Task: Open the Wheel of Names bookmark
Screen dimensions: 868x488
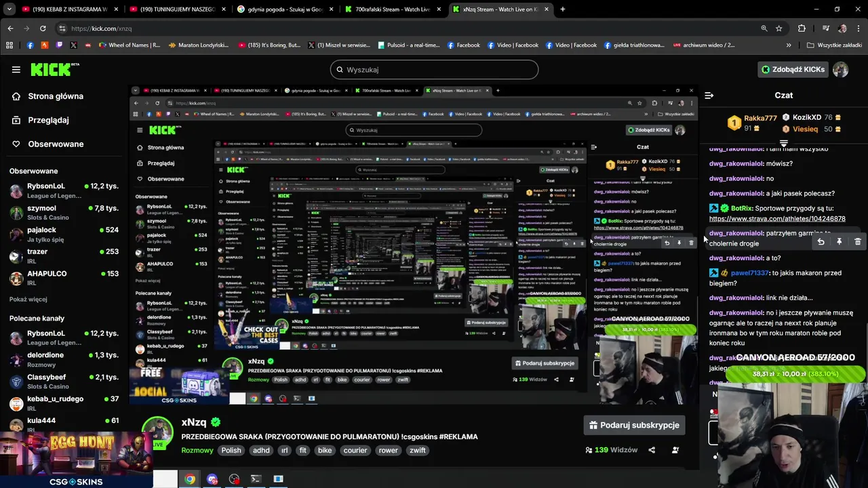Action: 129,45
